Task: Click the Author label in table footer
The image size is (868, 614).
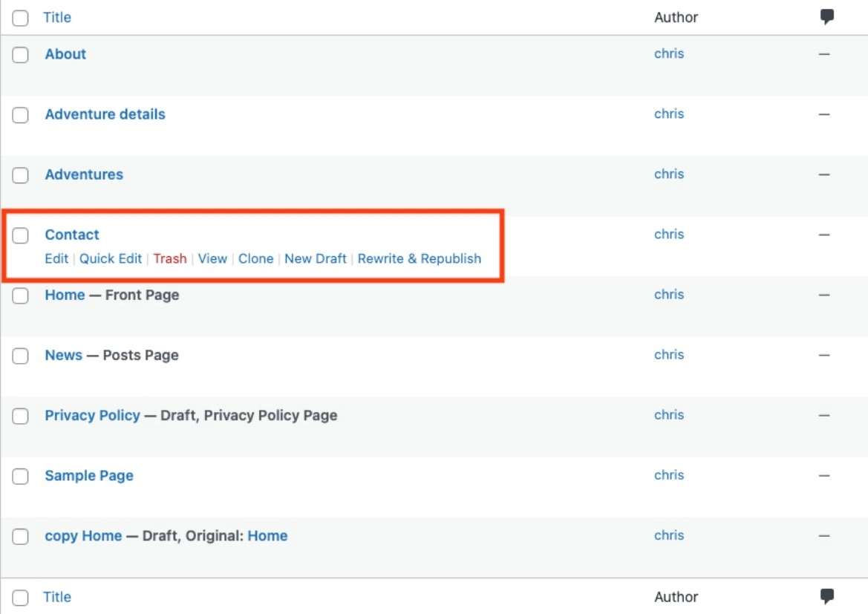Action: pos(676,597)
